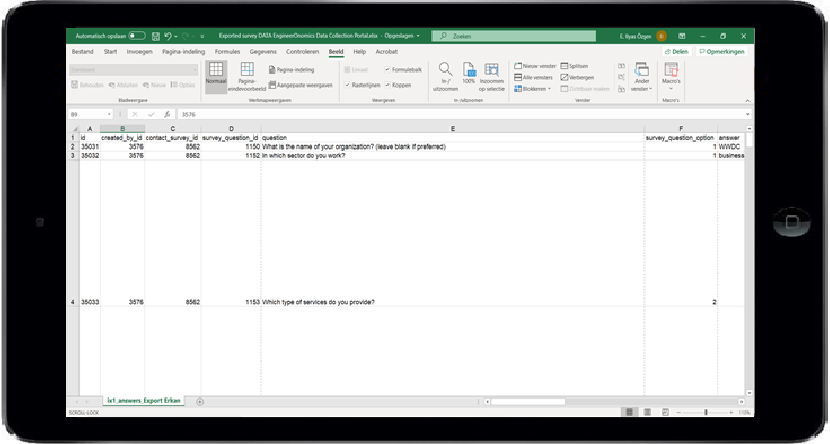Select the Normaal workbook view icon
Screen dimensions: 830x444
point(216,73)
